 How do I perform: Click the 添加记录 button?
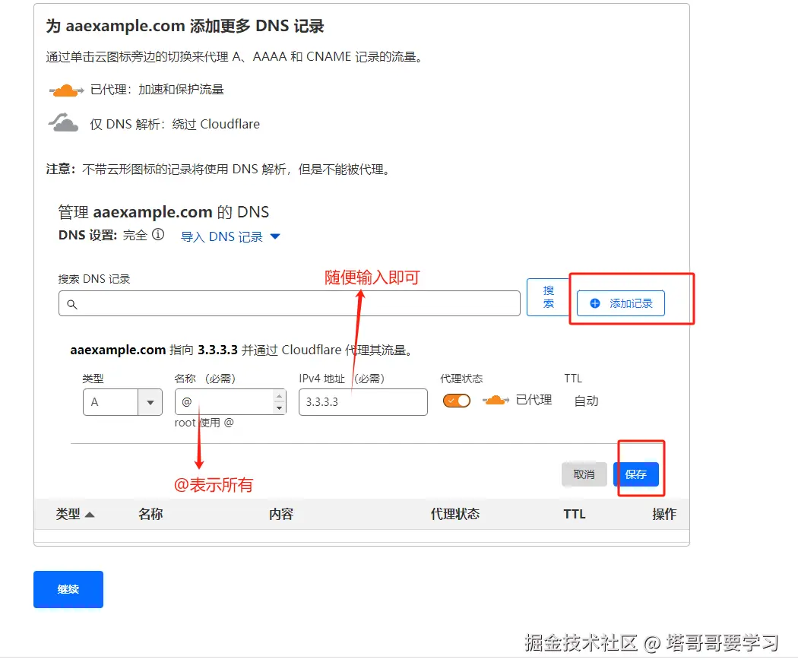coord(620,303)
